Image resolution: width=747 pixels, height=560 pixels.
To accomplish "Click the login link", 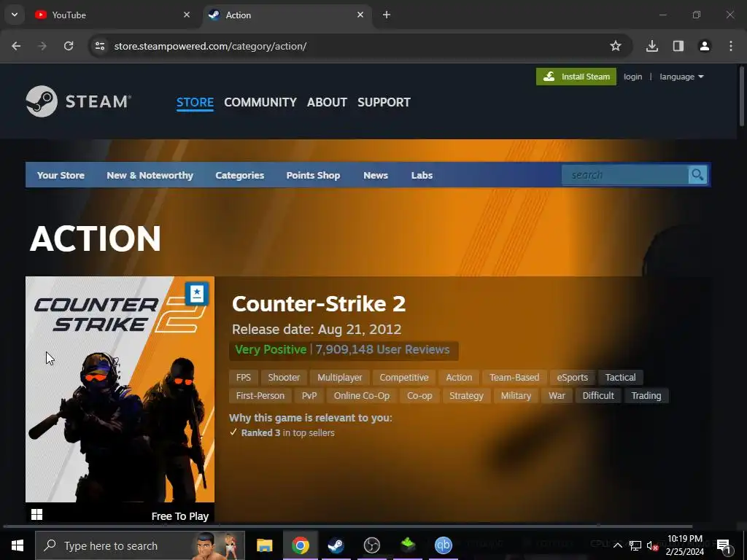I will (x=632, y=77).
